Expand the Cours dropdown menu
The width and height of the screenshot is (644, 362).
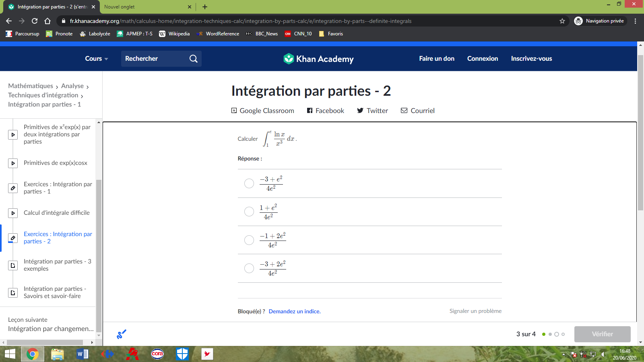pyautogui.click(x=97, y=59)
